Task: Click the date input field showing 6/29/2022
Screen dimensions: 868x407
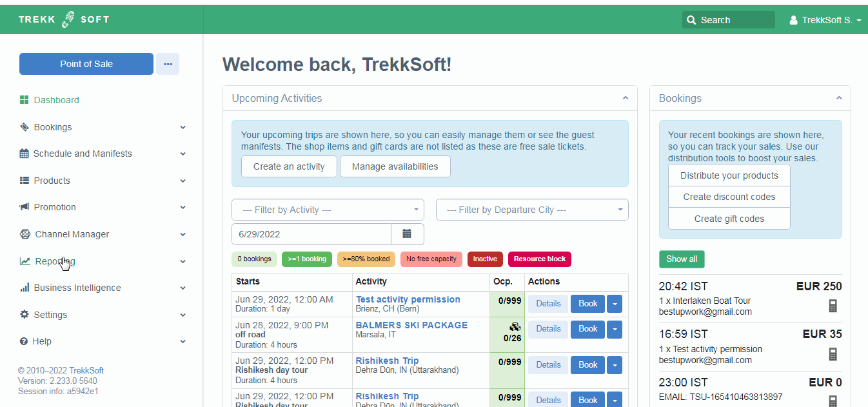Action: coord(311,234)
